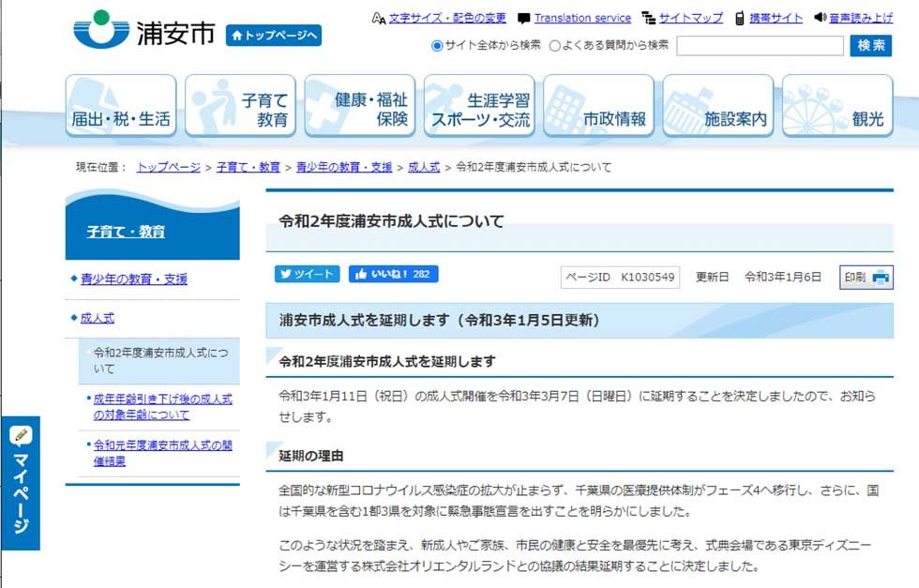Open the 届出・税・生活 menu

[x=121, y=106]
